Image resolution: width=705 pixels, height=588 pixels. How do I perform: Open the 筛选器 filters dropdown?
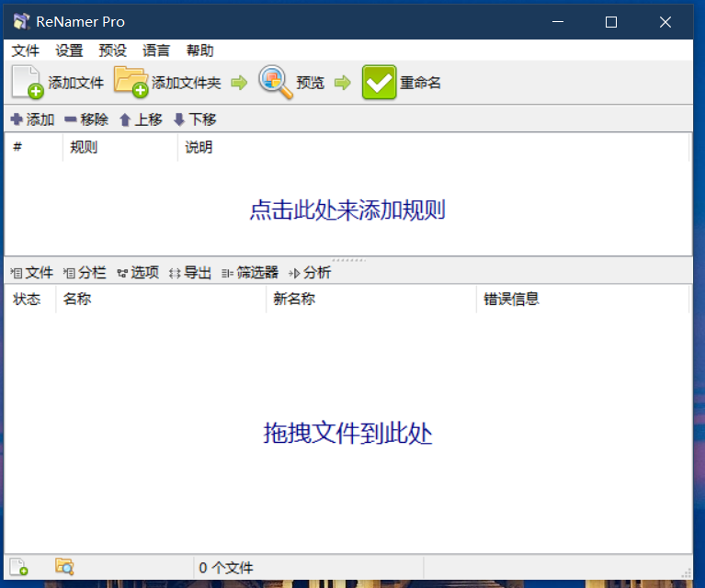(250, 273)
